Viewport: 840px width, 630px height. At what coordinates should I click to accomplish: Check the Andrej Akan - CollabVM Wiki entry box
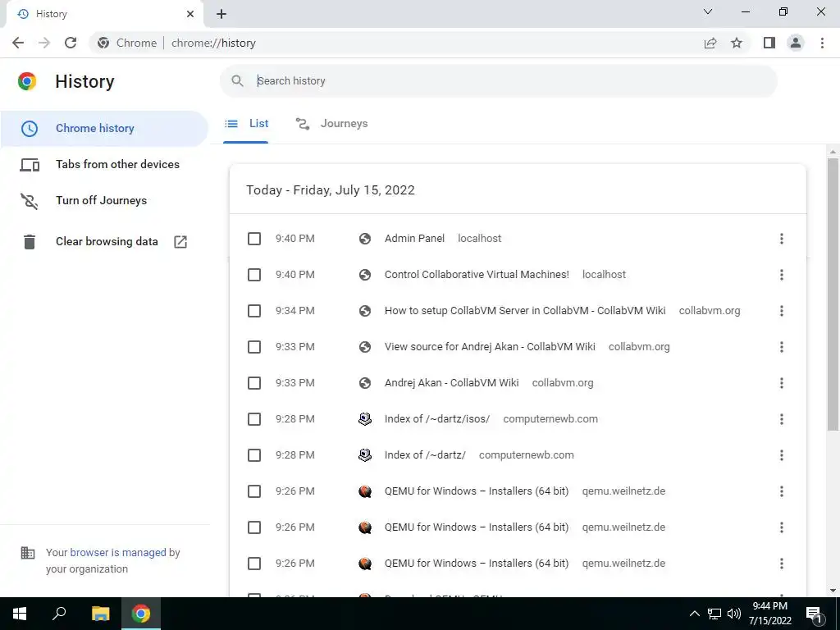(254, 383)
